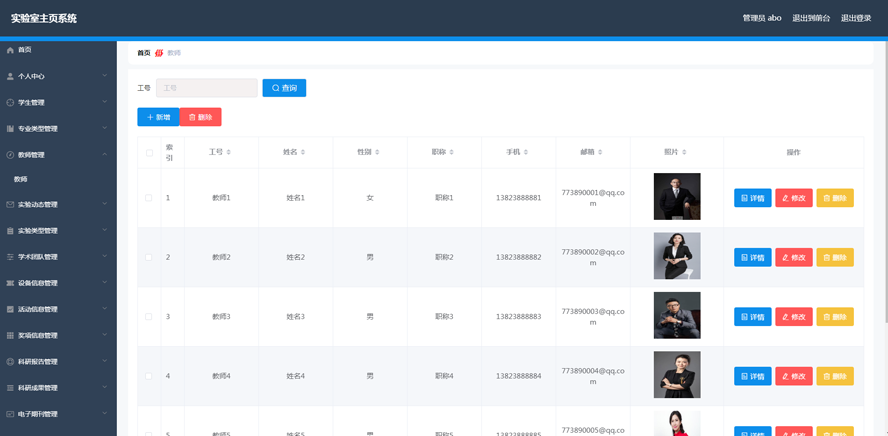Expand 活动信息管理 with its chevron
This screenshot has width=888, height=436.
(105, 309)
